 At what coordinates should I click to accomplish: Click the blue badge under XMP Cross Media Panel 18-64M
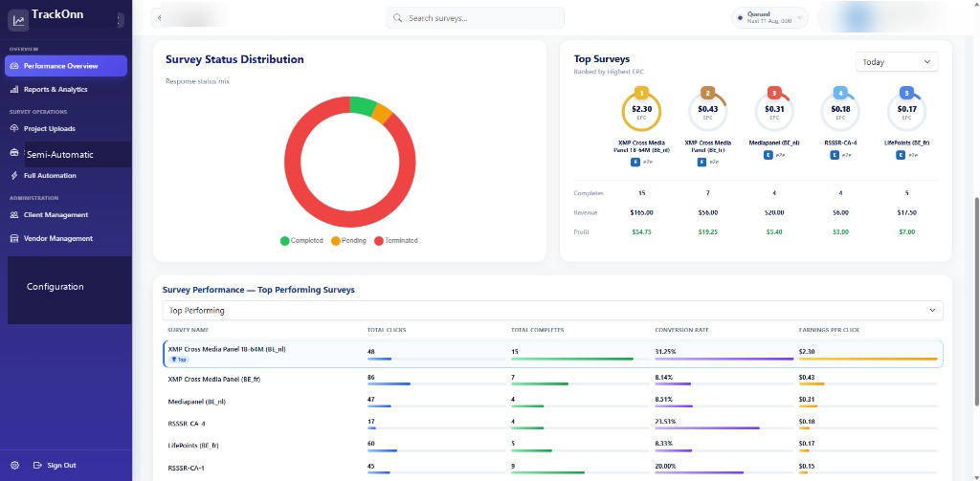635,162
